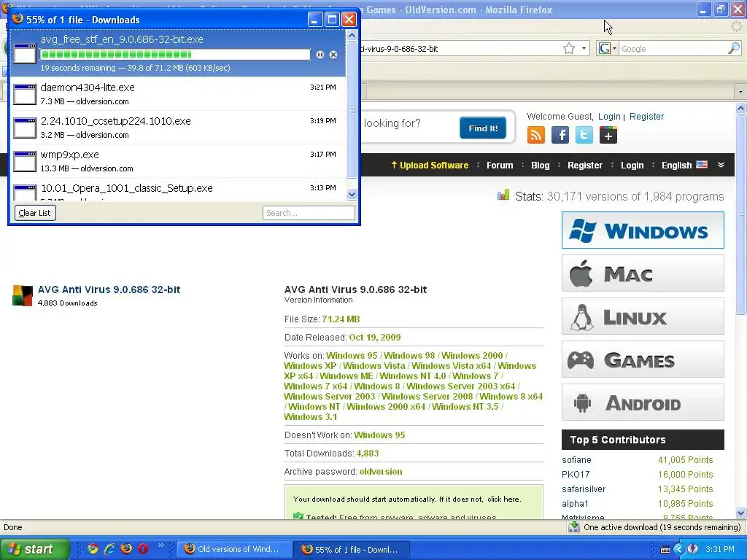Viewport: 747px width, 560px height.
Task: Click the Windows 7 x64 compatibility link
Action: click(316, 386)
